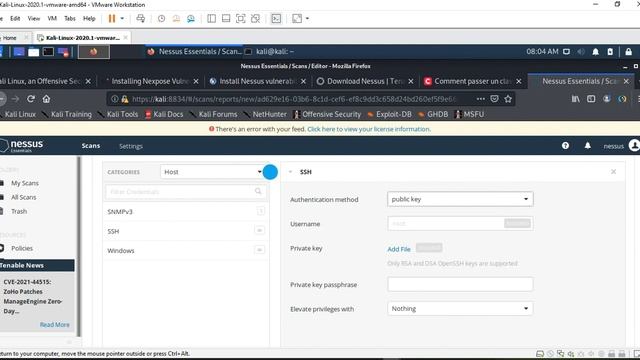640x360 pixels.
Task: Select SNMPv3 credential type
Action: [x=186, y=211]
